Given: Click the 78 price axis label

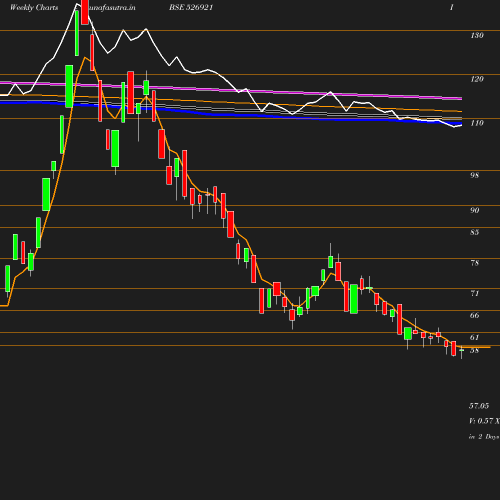Looking at the screenshot, I should point(475,263).
